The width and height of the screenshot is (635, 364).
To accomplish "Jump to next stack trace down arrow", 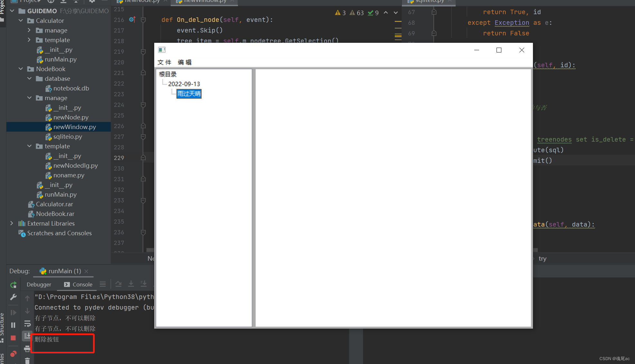I will tap(27, 311).
